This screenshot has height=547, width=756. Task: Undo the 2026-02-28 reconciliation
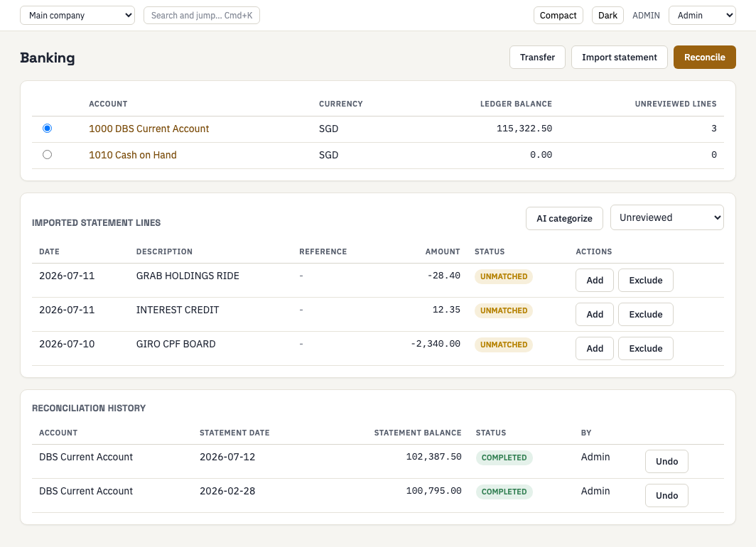coord(666,495)
